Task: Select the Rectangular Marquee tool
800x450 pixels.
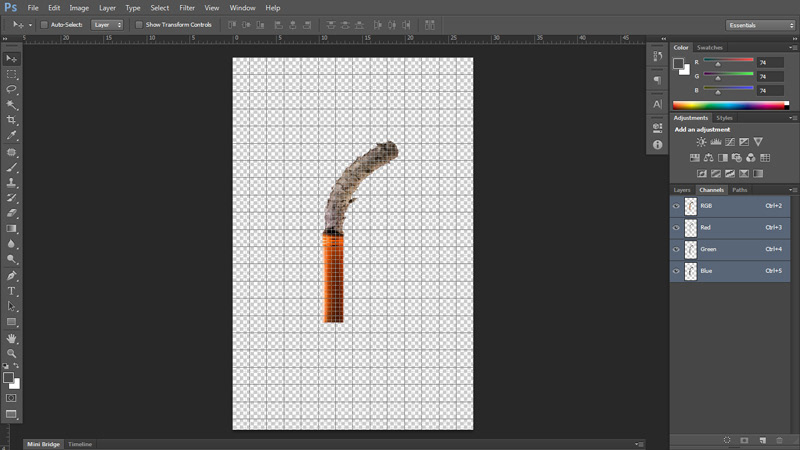Action: [x=12, y=74]
